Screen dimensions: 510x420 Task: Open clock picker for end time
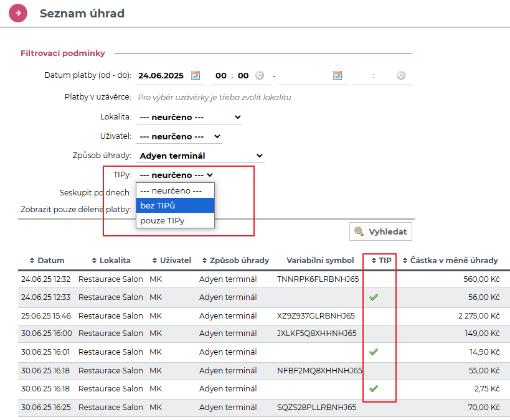[401, 75]
